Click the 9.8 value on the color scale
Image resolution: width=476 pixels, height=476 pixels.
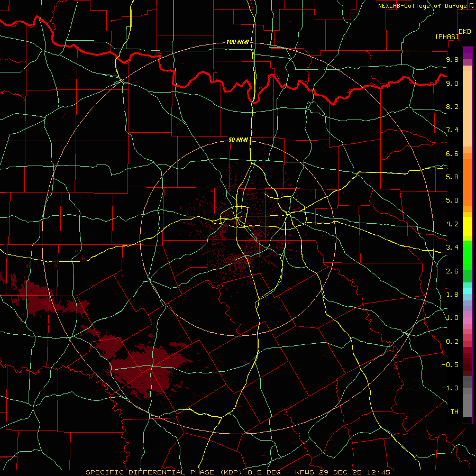click(x=452, y=59)
